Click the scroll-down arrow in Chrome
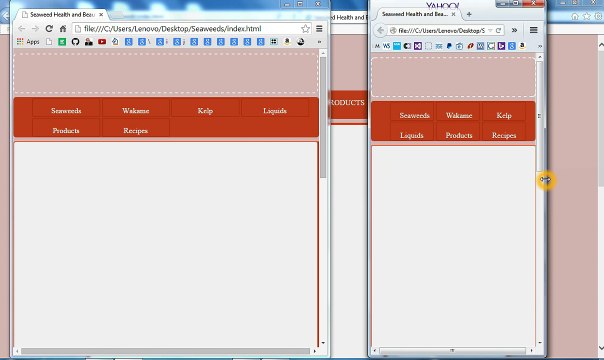Screen dimensions: 604x360 click(323, 343)
